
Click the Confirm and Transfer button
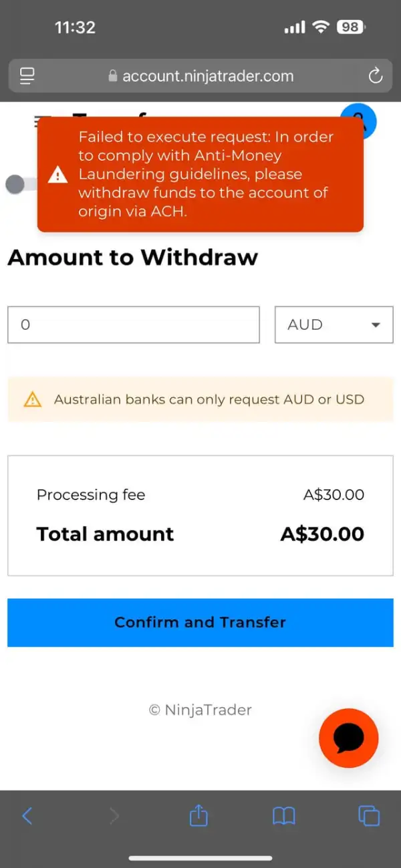pos(200,622)
